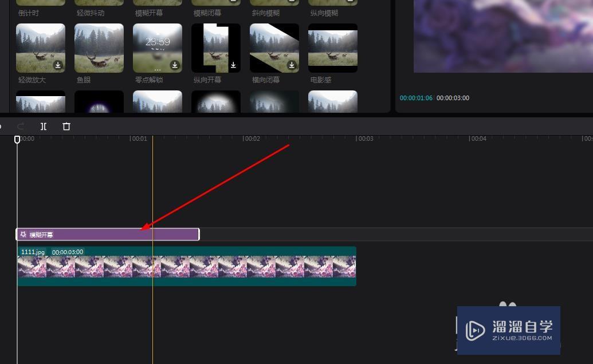This screenshot has height=364, width=593.
Task: Select the 电影感 effect thumbnail
Action: pos(333,48)
